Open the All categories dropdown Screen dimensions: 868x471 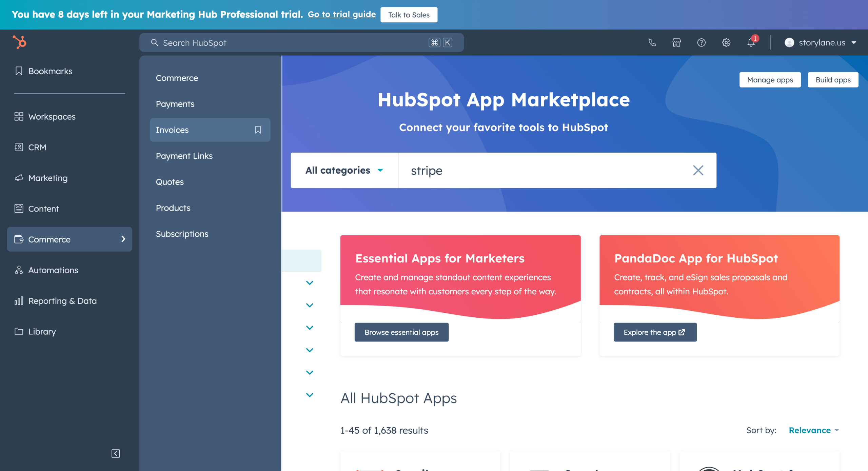[x=344, y=170]
